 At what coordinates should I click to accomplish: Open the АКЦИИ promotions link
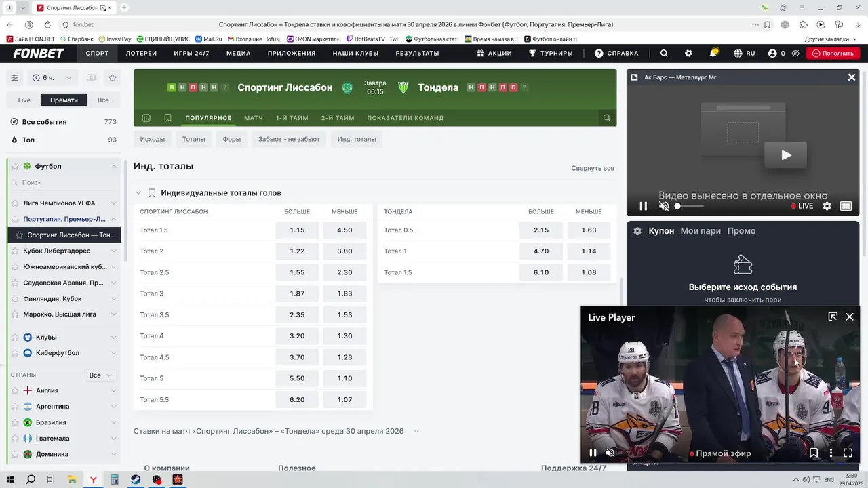(494, 53)
